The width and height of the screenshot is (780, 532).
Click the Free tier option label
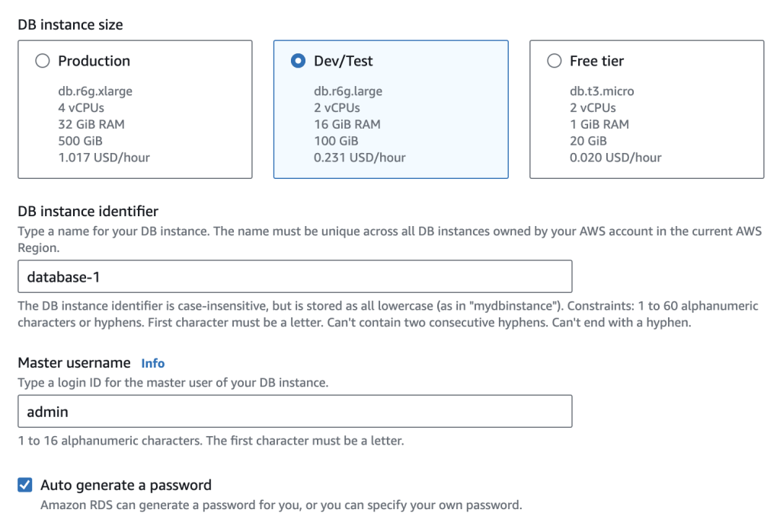(599, 61)
